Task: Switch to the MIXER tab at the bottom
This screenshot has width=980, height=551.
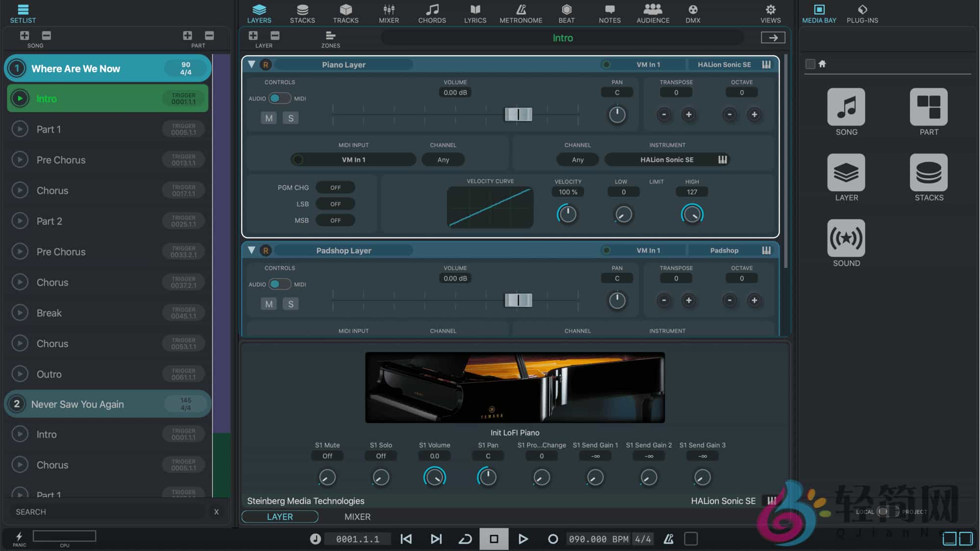Action: click(x=357, y=516)
